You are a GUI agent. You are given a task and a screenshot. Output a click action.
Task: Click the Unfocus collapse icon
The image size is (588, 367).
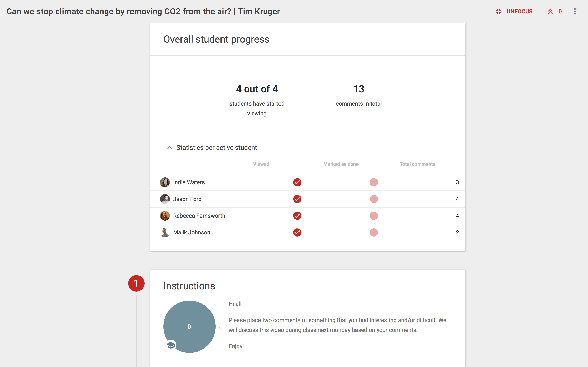pyautogui.click(x=498, y=11)
